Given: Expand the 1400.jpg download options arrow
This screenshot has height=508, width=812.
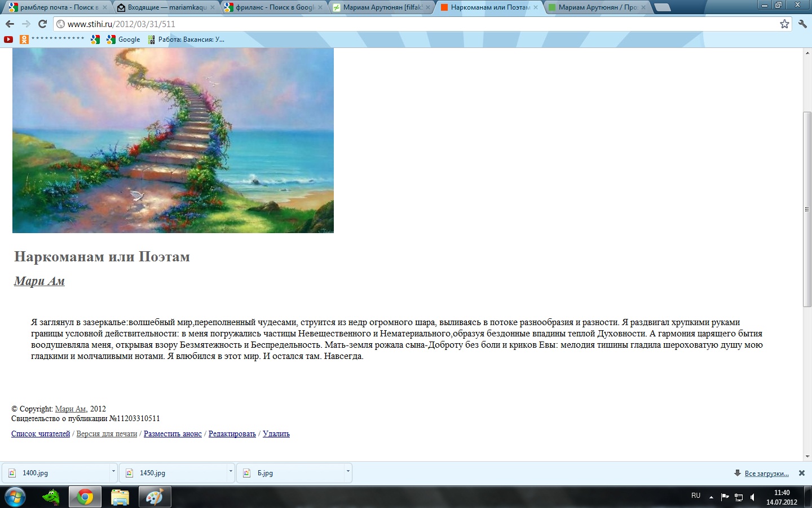Looking at the screenshot, I should (x=113, y=473).
